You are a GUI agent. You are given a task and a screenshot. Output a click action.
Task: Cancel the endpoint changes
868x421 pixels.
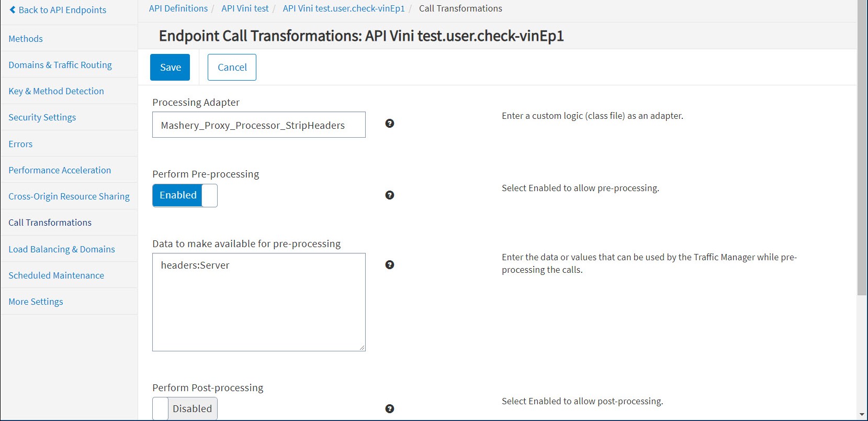(232, 68)
